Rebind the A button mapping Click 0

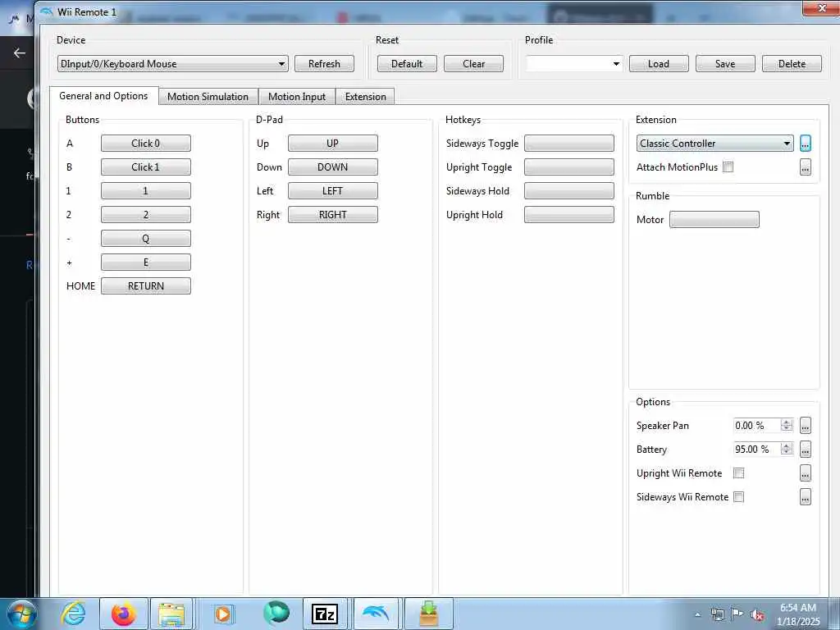coord(146,143)
